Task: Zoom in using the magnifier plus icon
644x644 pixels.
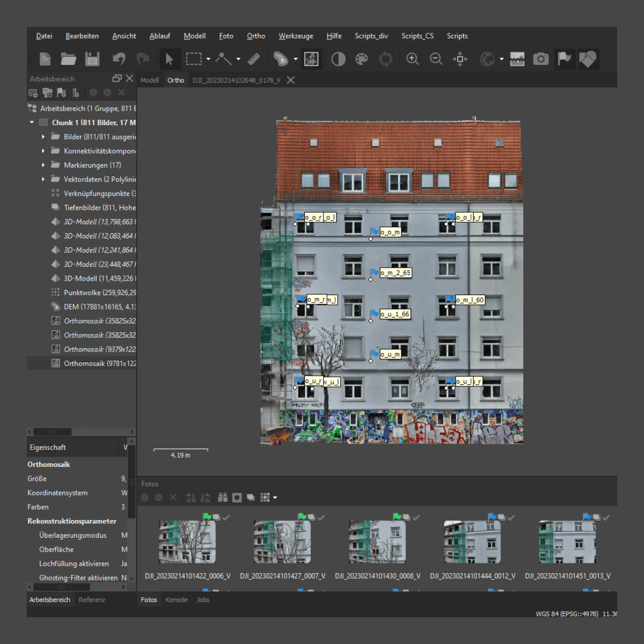Action: coord(413,59)
